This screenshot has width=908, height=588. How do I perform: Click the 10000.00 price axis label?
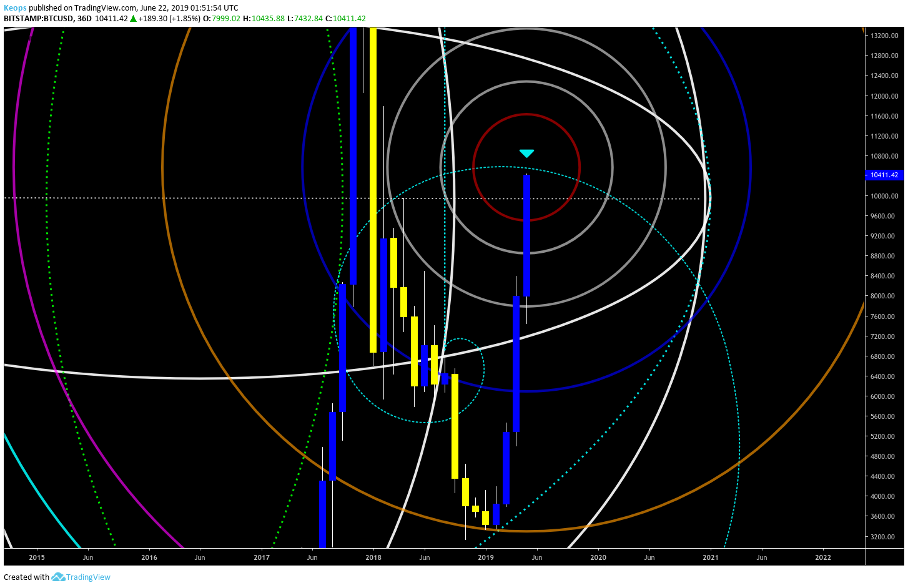click(x=884, y=196)
